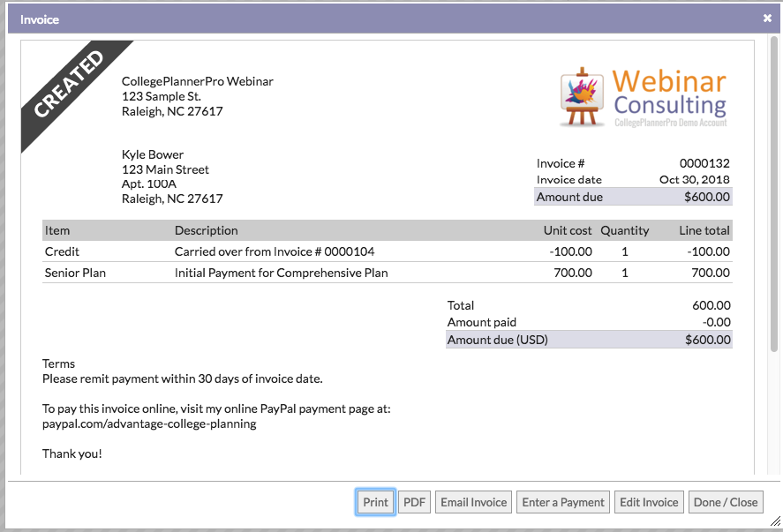Click the Line total column header

pyautogui.click(x=704, y=230)
